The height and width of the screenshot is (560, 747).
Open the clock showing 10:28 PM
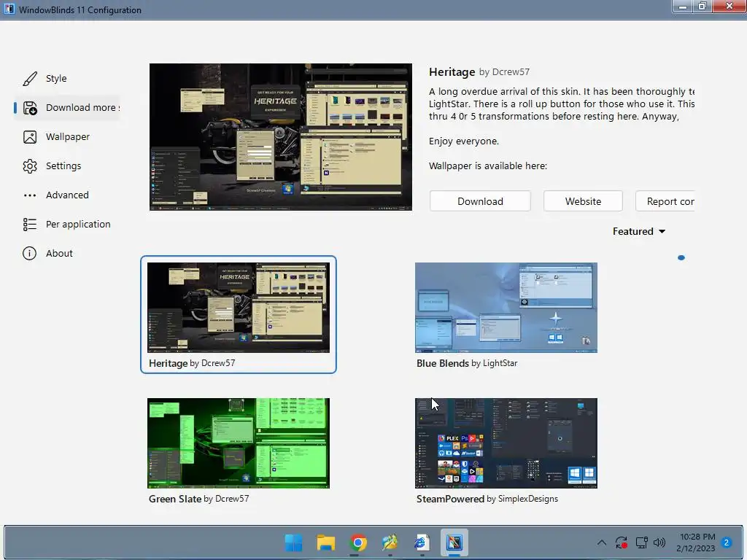[696, 542]
